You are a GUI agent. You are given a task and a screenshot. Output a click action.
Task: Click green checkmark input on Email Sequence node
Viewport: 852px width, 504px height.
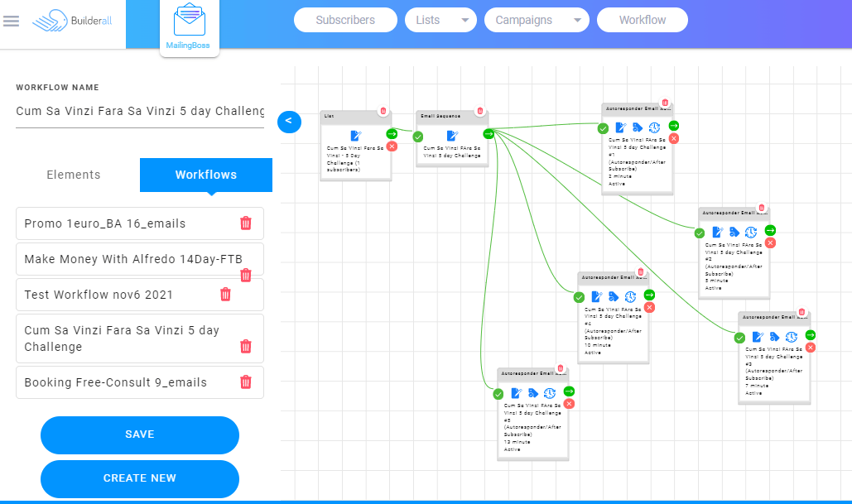click(418, 137)
